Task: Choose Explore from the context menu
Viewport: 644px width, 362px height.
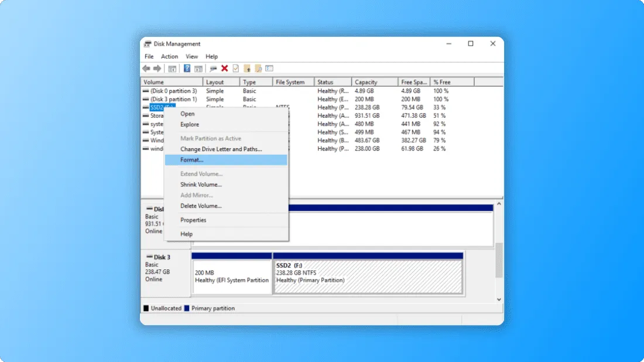Action: pyautogui.click(x=226, y=125)
